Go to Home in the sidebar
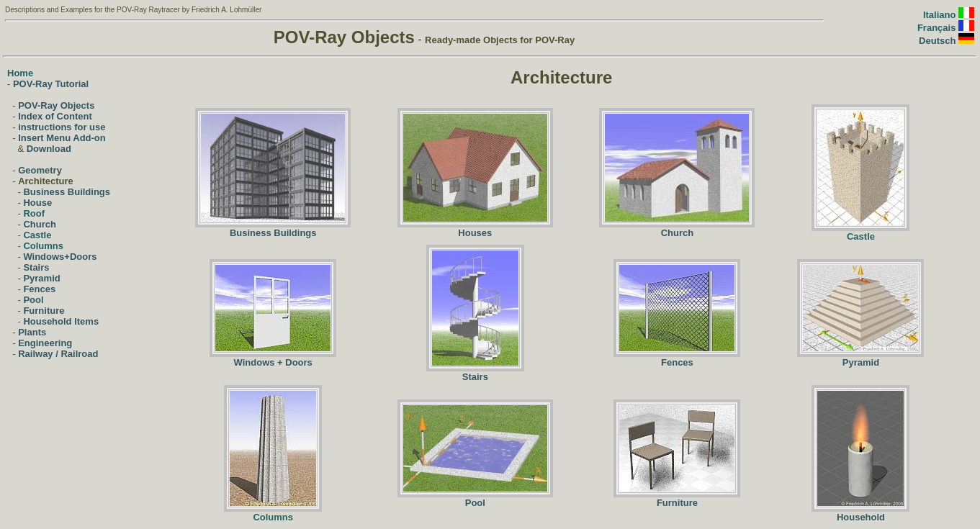Screen dimensions: 980x529 [x=20, y=73]
